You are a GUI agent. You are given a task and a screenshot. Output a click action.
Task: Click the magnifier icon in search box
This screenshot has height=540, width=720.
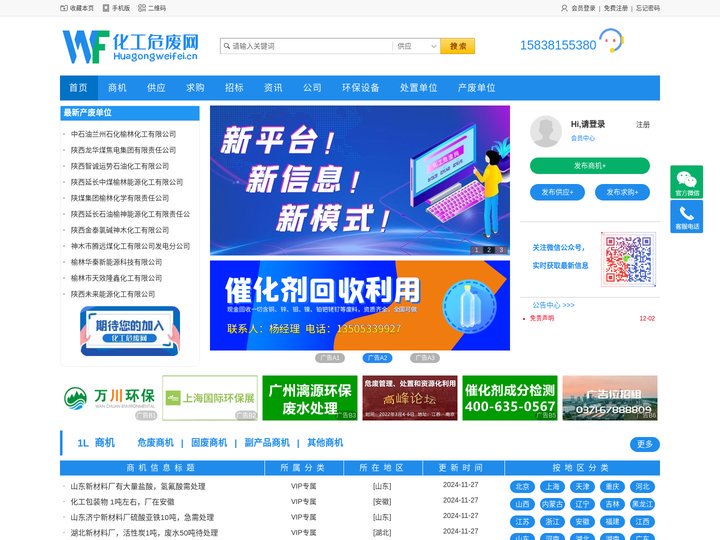[227, 46]
